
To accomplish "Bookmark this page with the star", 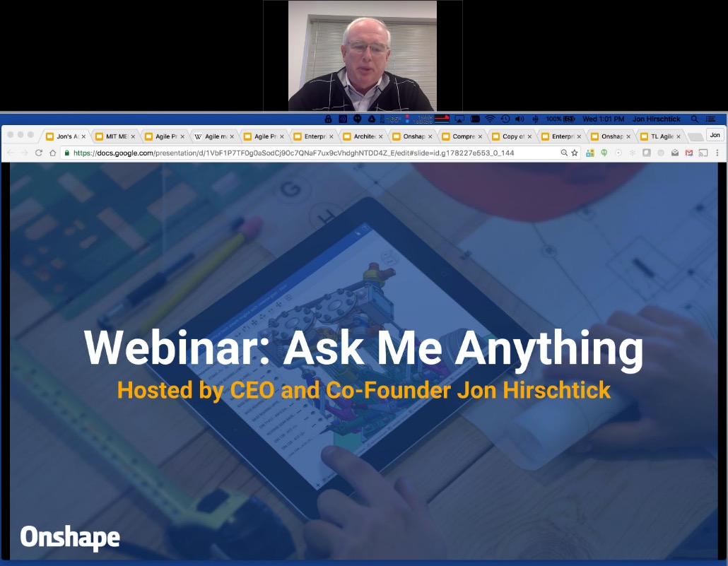I will pos(575,153).
